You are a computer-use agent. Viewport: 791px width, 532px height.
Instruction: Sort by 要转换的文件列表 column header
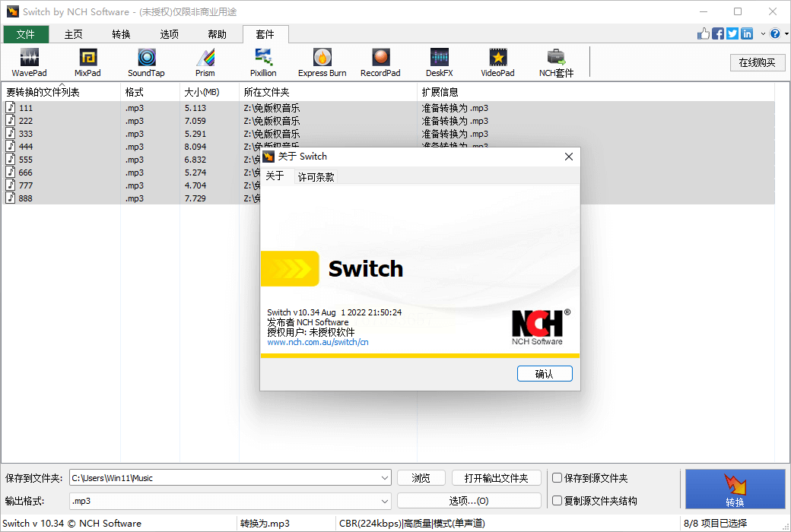click(61, 92)
